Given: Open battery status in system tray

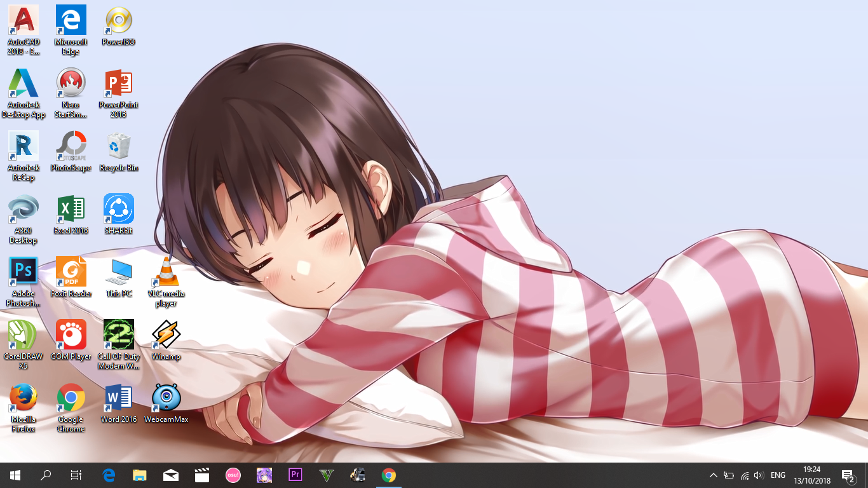Looking at the screenshot, I should click(729, 475).
